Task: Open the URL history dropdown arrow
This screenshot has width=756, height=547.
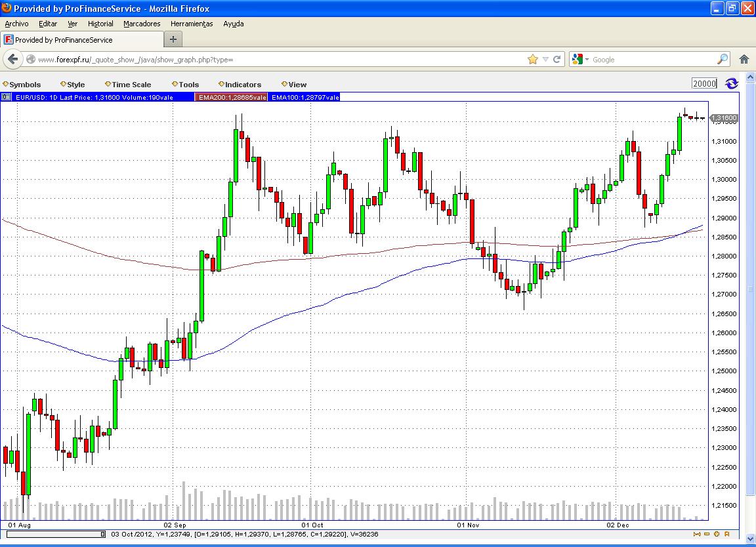Action: (545, 59)
